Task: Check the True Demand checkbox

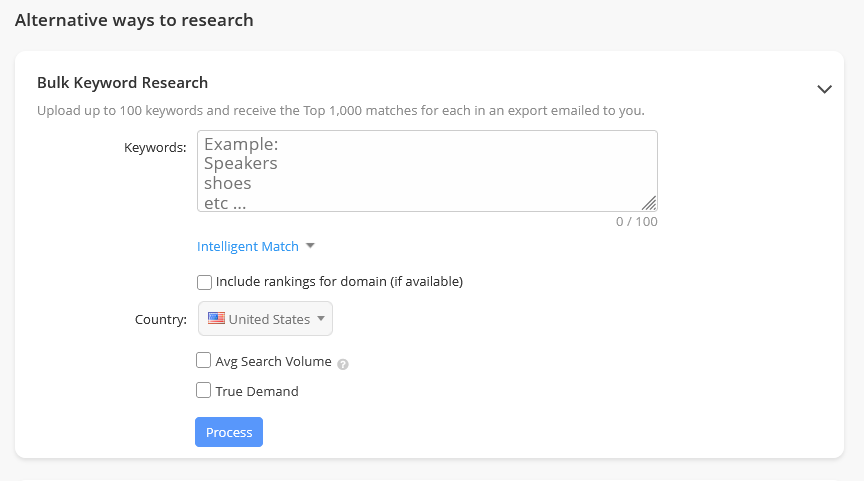Action: (x=204, y=391)
